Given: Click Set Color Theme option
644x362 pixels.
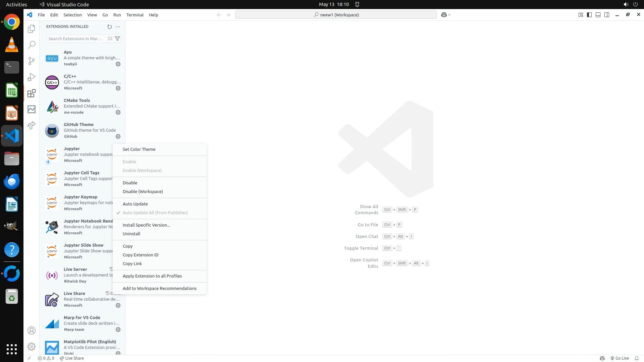Looking at the screenshot, I should (x=139, y=149).
